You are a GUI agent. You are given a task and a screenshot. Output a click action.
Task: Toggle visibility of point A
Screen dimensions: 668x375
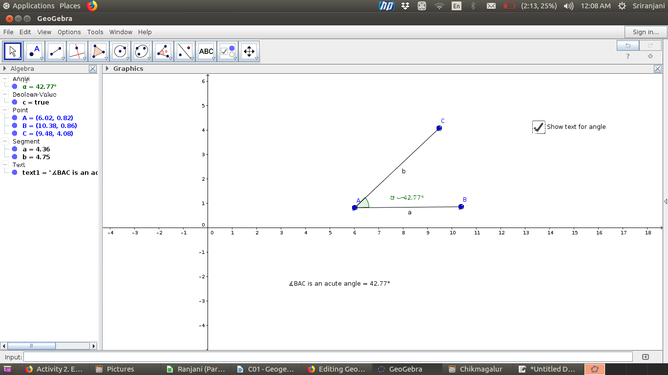click(x=14, y=118)
